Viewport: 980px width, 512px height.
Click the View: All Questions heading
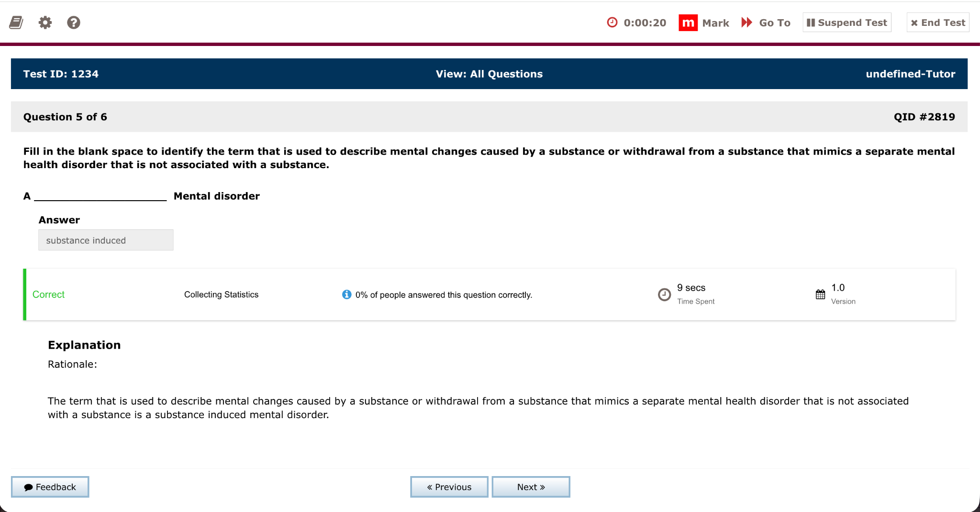click(x=489, y=74)
